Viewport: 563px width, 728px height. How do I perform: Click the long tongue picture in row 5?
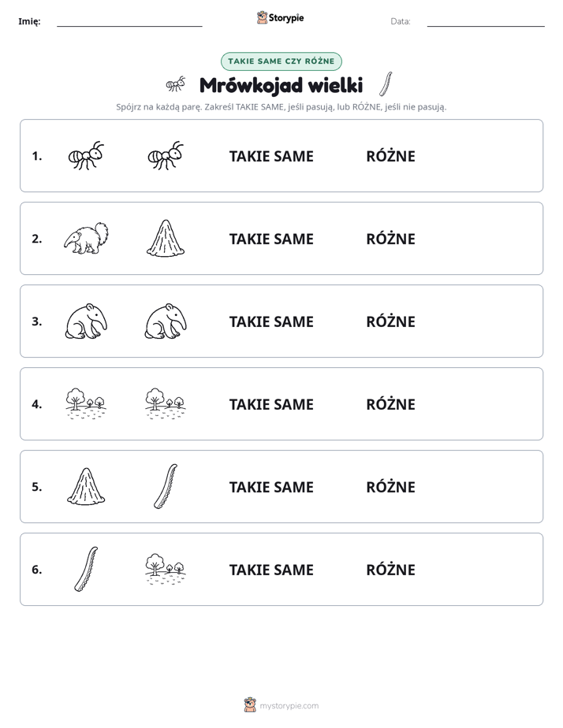(166, 487)
